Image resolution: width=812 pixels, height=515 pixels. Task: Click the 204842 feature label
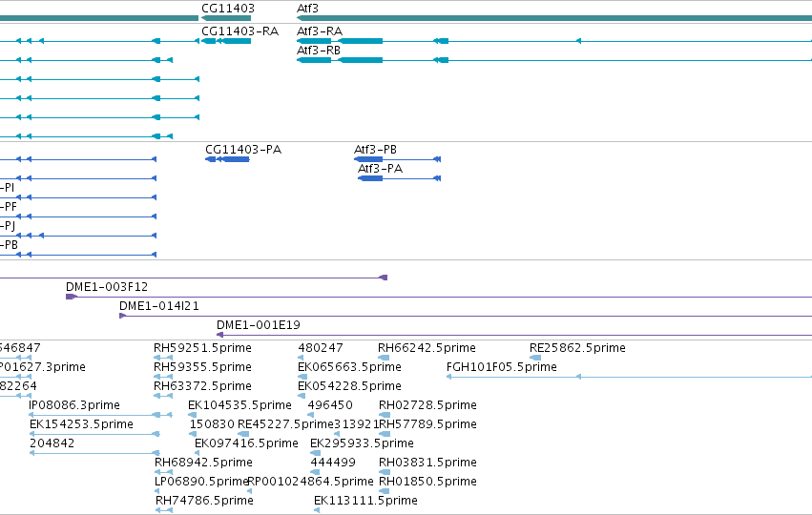tap(52, 443)
